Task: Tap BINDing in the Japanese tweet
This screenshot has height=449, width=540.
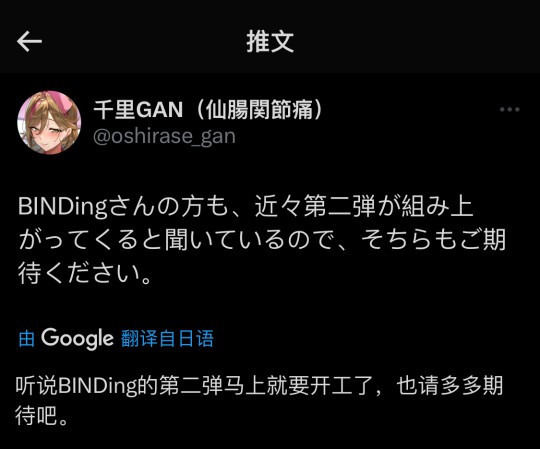Action: pos(63,207)
